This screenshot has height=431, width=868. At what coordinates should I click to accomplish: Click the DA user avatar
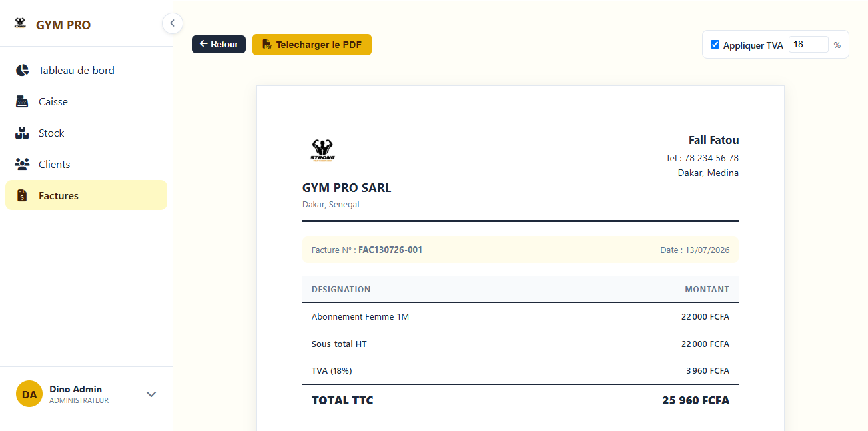coord(29,394)
